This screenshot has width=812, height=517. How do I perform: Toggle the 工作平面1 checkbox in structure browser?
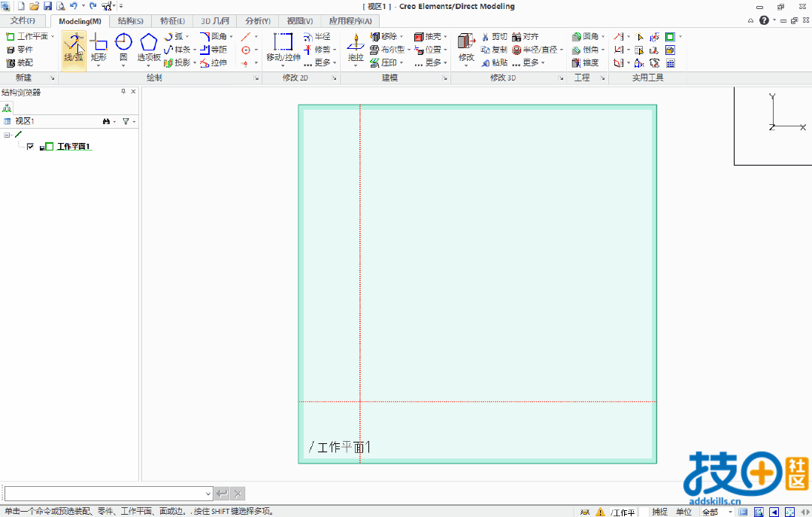click(x=30, y=147)
